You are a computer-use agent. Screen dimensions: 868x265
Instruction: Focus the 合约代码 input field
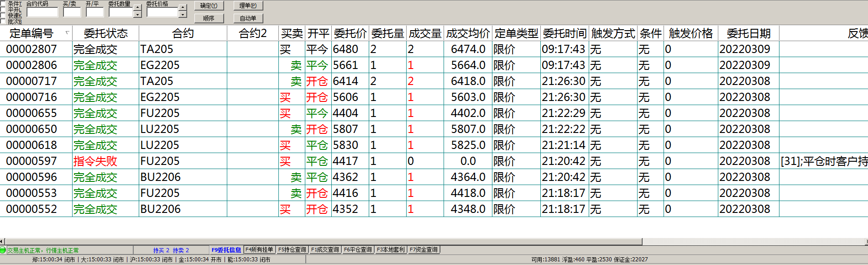point(42,12)
